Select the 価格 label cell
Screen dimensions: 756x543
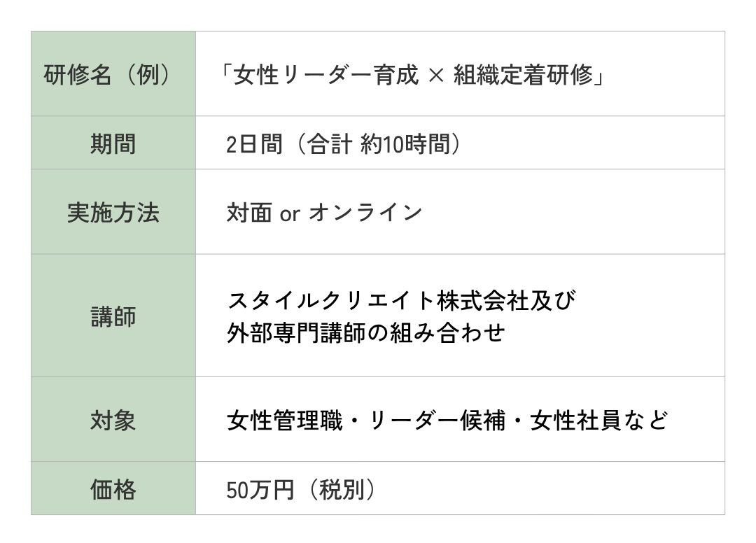click(x=113, y=489)
